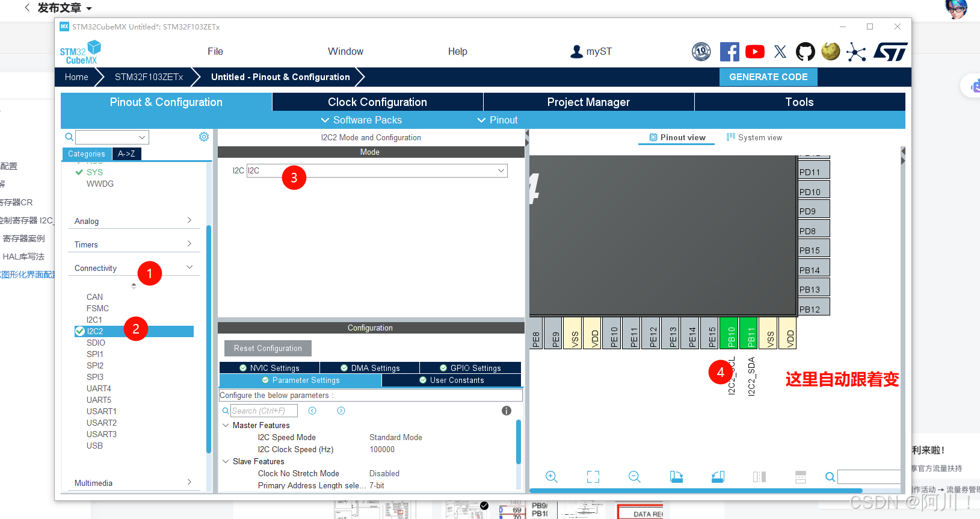Screen dimensions: 980x519
Task: Select the USART1 peripheral
Action: 102,411
